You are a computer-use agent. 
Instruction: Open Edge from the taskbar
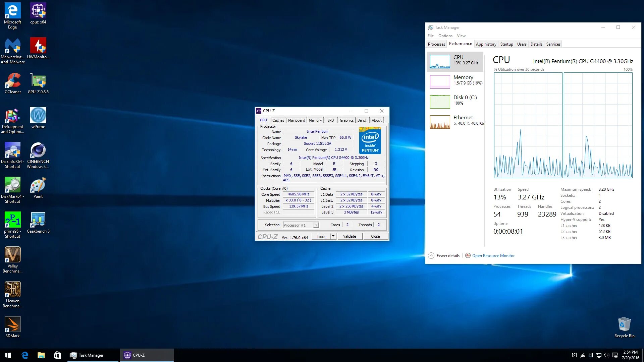point(25,355)
